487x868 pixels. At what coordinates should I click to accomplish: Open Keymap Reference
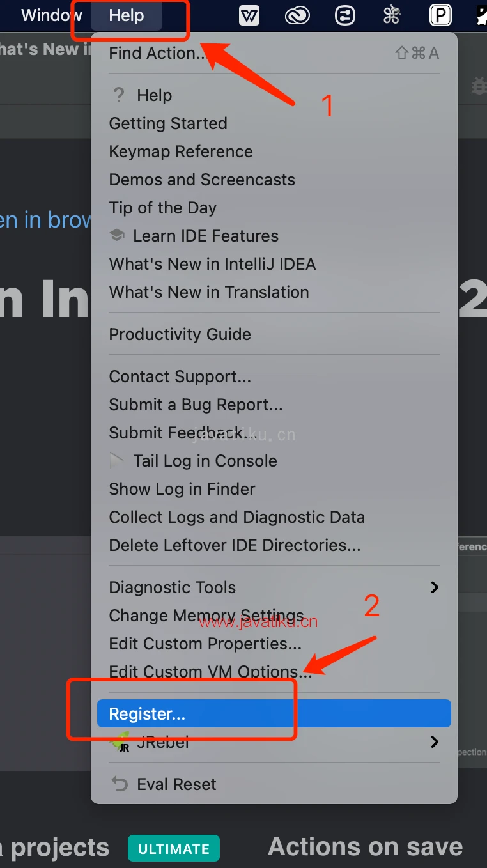[x=181, y=151]
